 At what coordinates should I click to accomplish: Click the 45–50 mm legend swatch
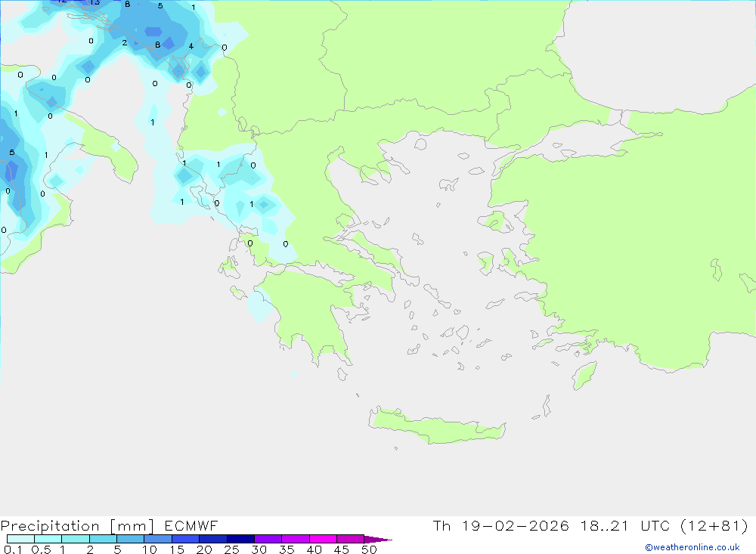pyautogui.click(x=350, y=539)
